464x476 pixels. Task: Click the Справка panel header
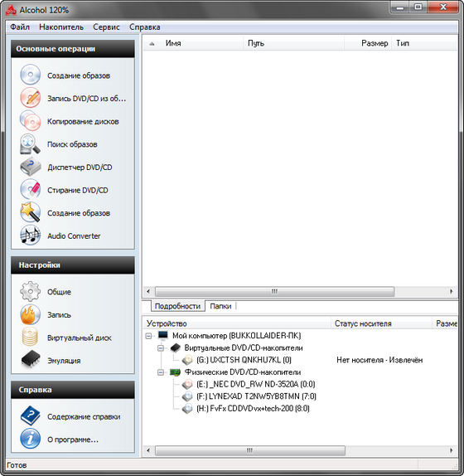coord(73,390)
